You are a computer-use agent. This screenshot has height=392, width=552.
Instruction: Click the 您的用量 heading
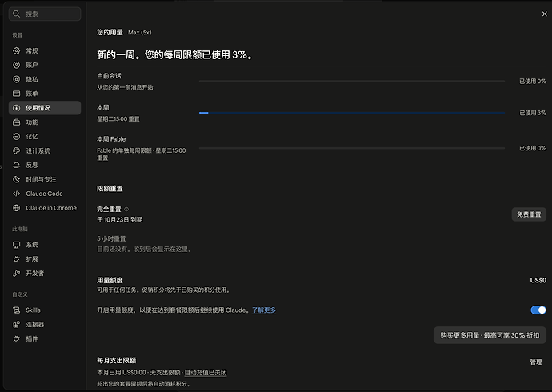110,32
